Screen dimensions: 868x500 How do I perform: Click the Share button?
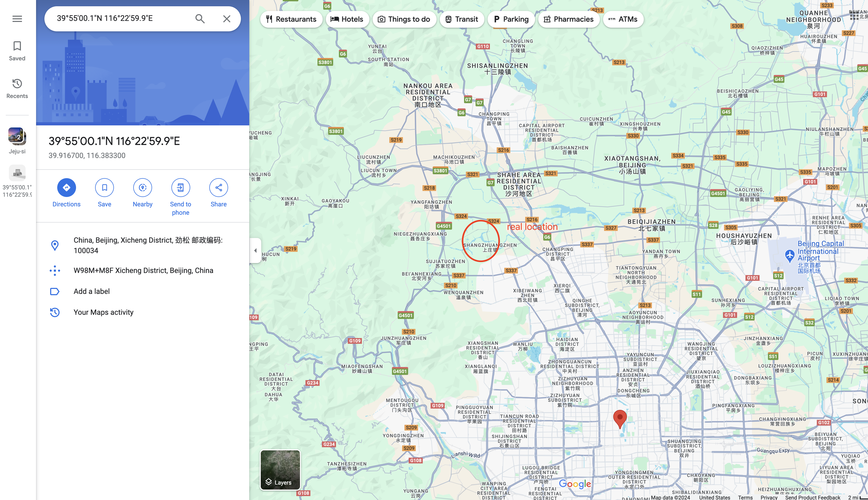pos(218,193)
